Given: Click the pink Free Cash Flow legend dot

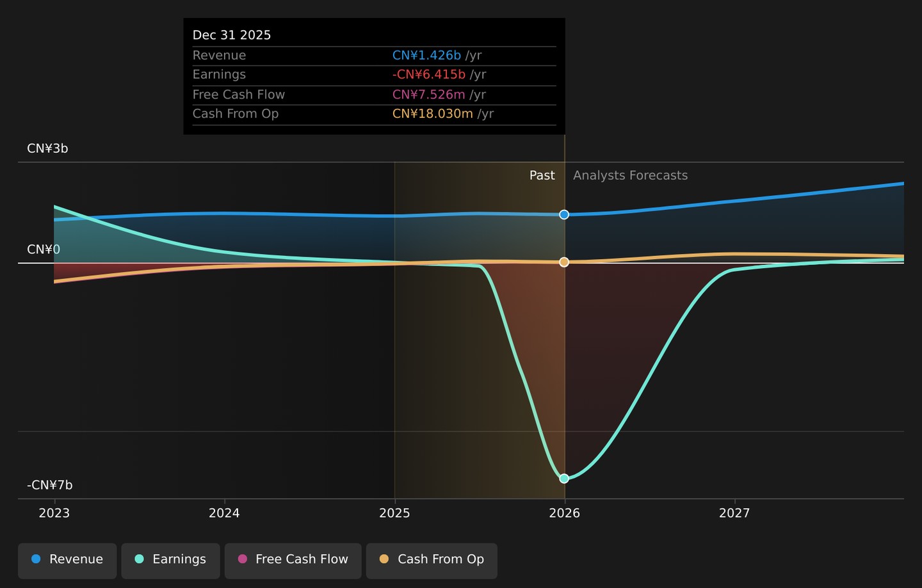Looking at the screenshot, I should [242, 559].
